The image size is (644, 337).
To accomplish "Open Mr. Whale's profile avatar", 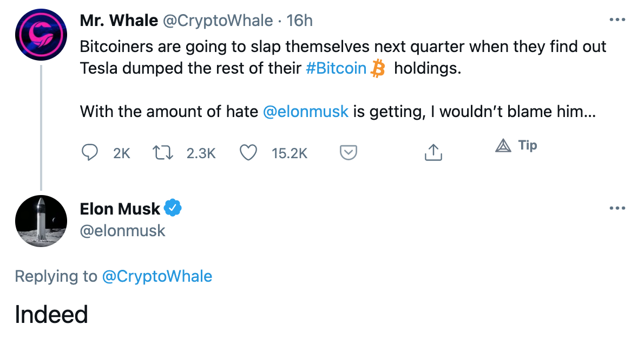I will click(x=41, y=35).
